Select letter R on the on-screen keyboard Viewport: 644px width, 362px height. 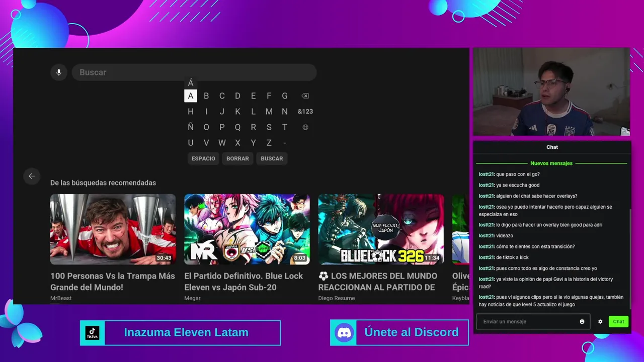[253, 127]
